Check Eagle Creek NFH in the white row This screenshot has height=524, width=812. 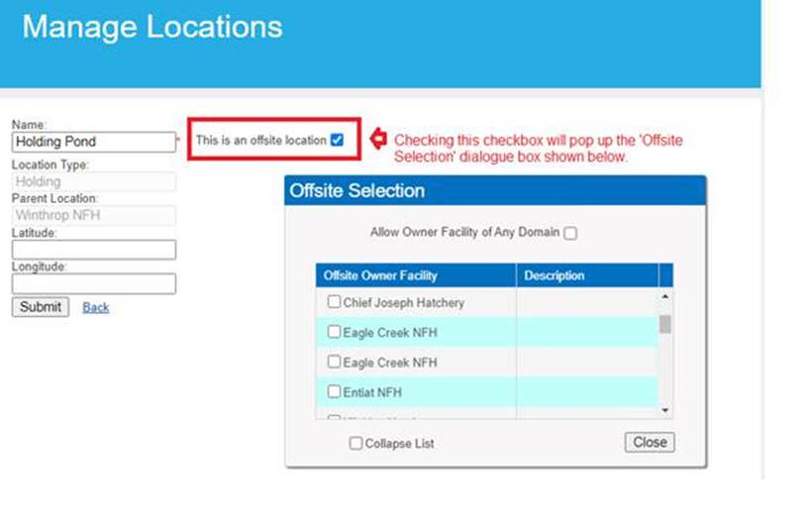(335, 363)
